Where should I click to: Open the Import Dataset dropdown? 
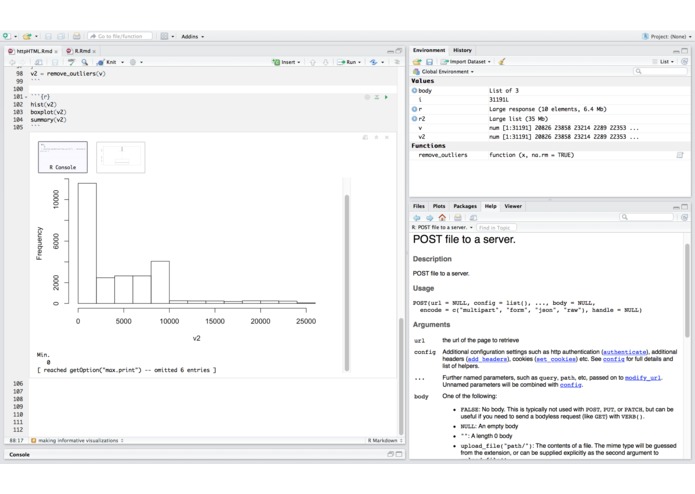pos(465,62)
